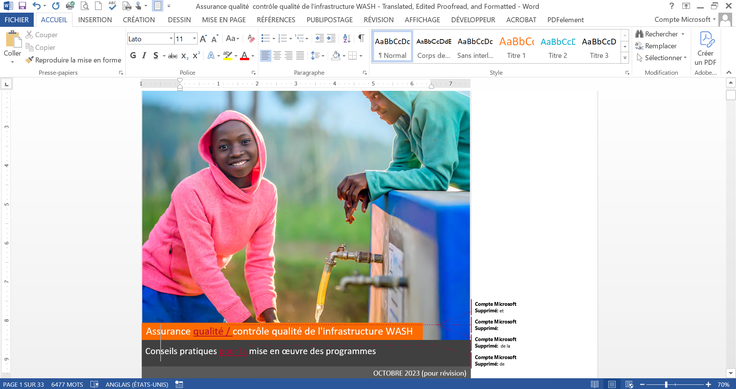736x389 pixels.
Task: Open the font size dropdown
Action: click(194, 39)
